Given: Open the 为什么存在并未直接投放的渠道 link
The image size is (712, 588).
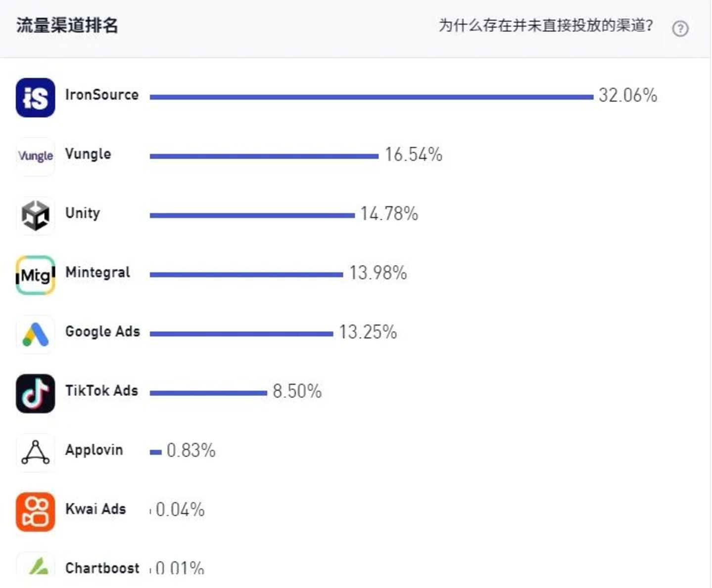Looking at the screenshot, I should click(x=545, y=25).
